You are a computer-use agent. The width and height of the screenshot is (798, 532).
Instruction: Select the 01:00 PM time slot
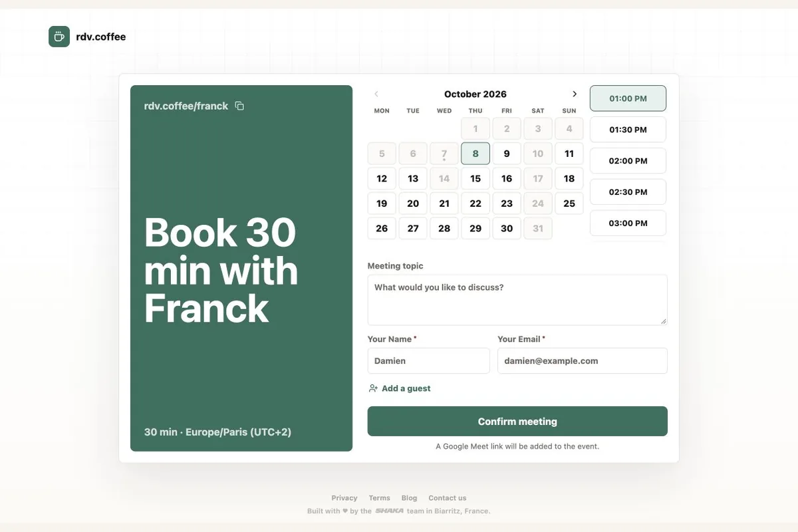(x=628, y=98)
